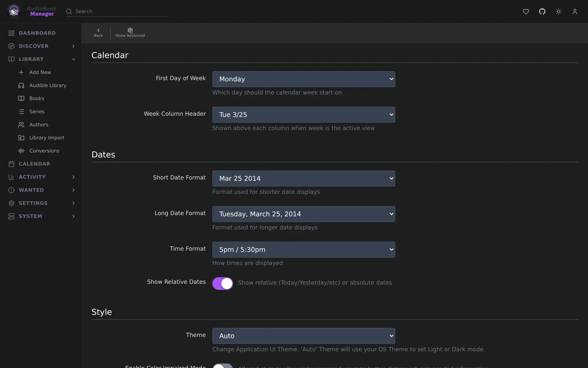This screenshot has height=368, width=588.
Task: Expand the Wanted menu chevron
Action: [73, 190]
